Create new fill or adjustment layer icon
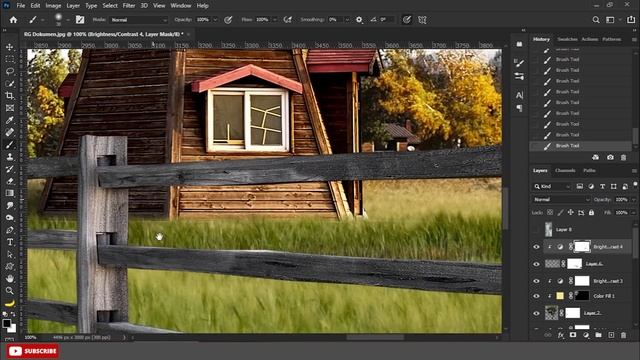640x360 pixels. tap(586, 335)
